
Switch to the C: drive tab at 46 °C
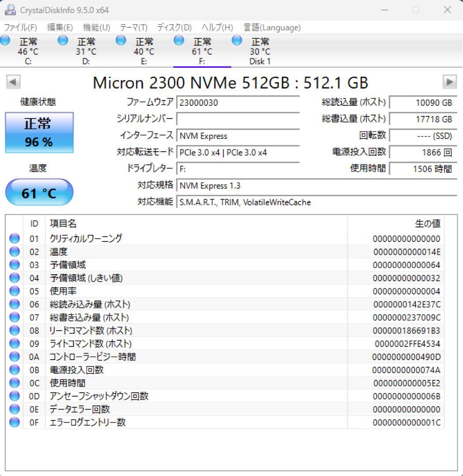point(28,51)
